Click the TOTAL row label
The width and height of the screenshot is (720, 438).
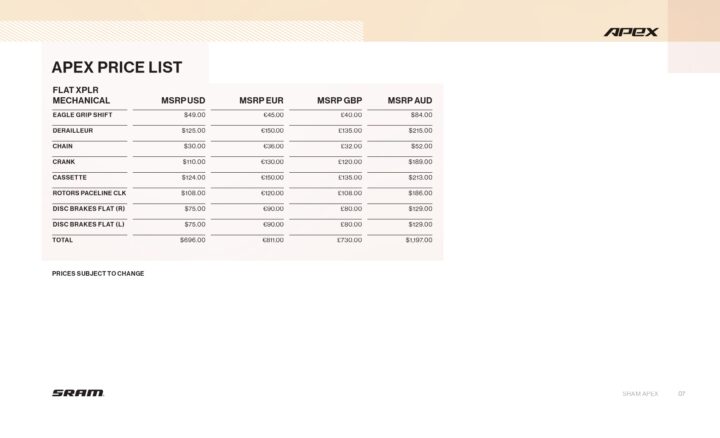coord(63,240)
